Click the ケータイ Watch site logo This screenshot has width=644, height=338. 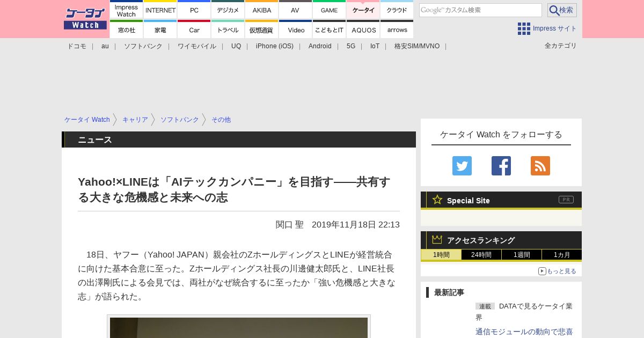85,18
